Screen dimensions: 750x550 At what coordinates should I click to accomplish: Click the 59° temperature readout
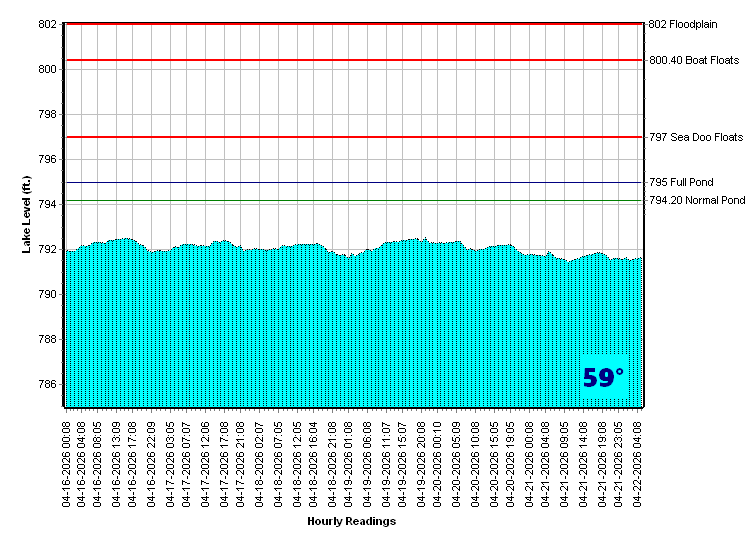(603, 378)
